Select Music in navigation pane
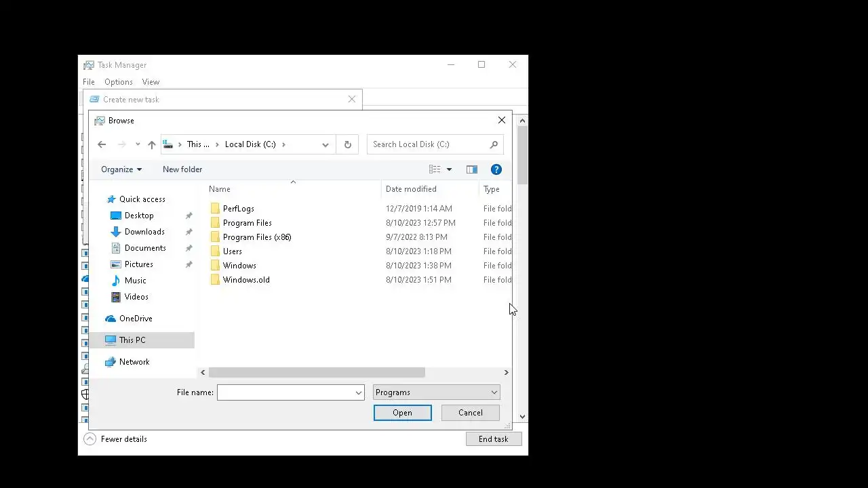The image size is (868, 488). (136, 281)
